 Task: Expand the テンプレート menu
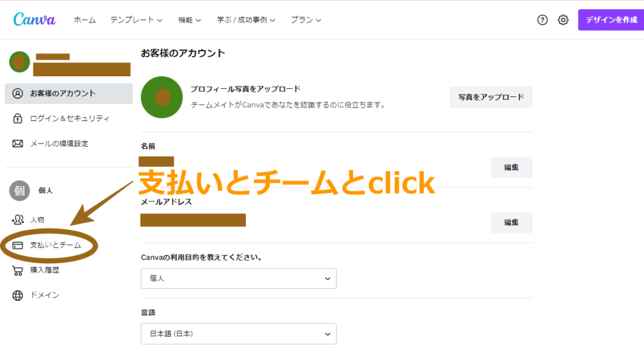pyautogui.click(x=136, y=20)
